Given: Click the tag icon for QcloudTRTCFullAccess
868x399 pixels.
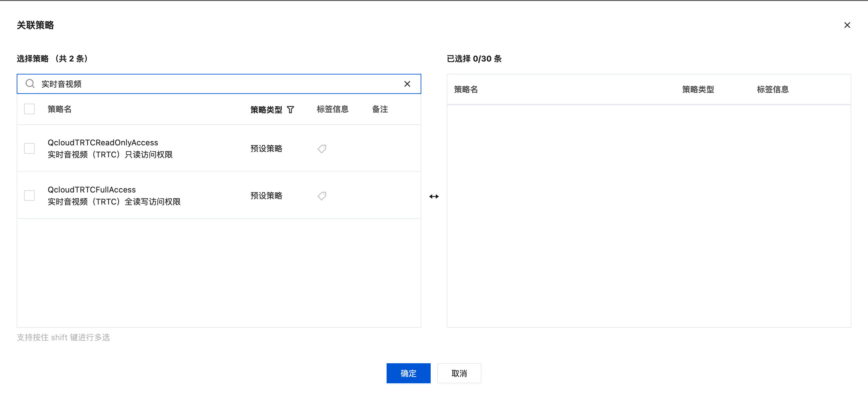Looking at the screenshot, I should click(322, 196).
